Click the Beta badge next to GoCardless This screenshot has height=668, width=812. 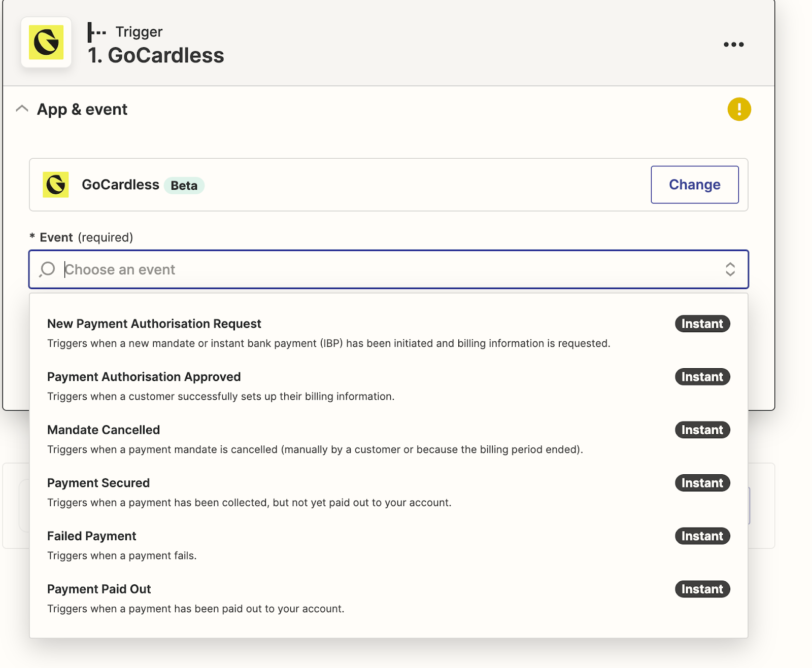coord(184,186)
